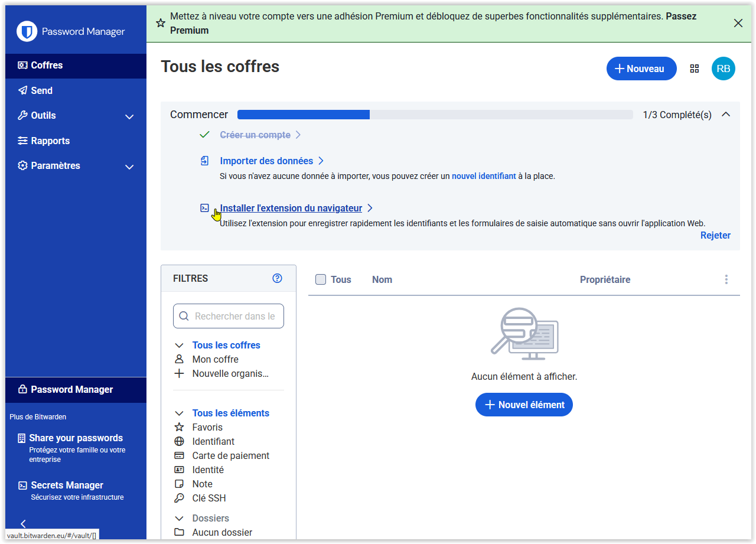This screenshot has height=544, width=756.
Task: Click the Rapports sliders icon
Action: [22, 141]
